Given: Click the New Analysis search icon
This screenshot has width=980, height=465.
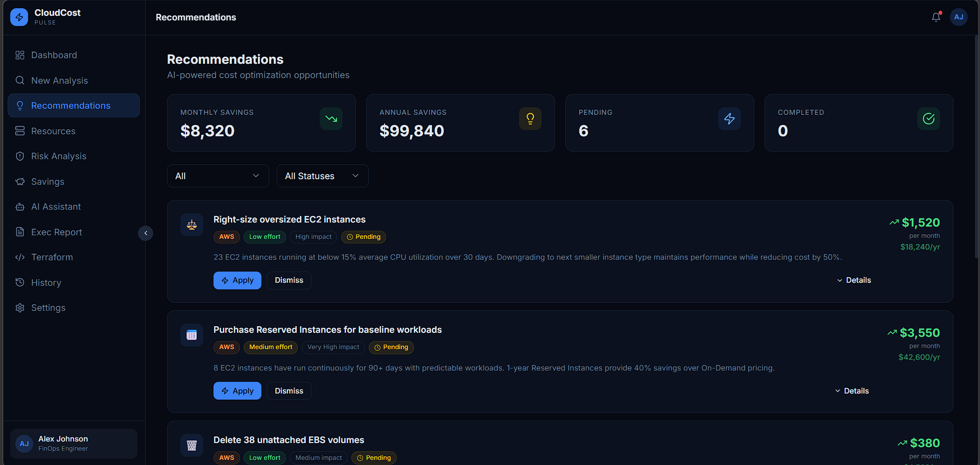Looking at the screenshot, I should pyautogui.click(x=20, y=81).
